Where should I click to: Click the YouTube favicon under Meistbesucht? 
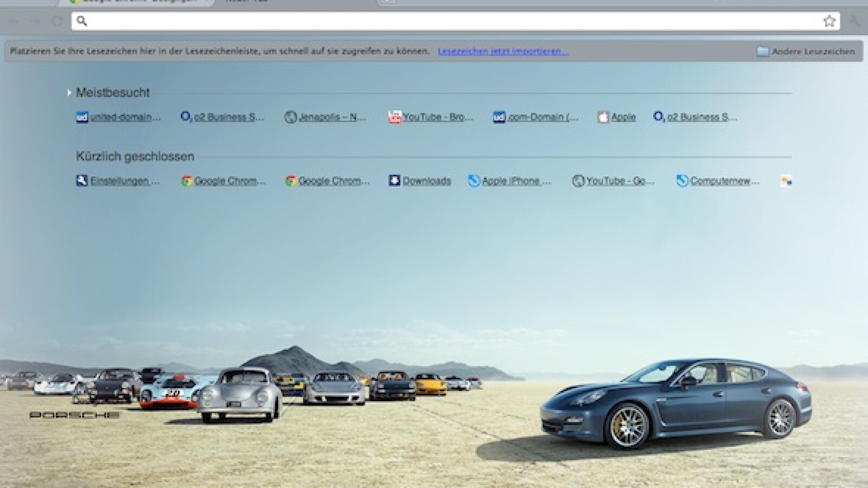[394, 117]
